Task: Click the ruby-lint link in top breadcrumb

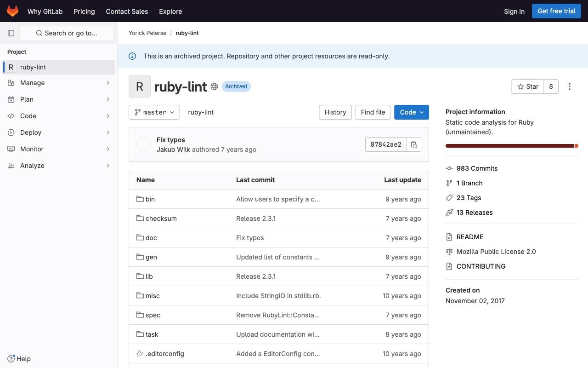Action: click(187, 33)
